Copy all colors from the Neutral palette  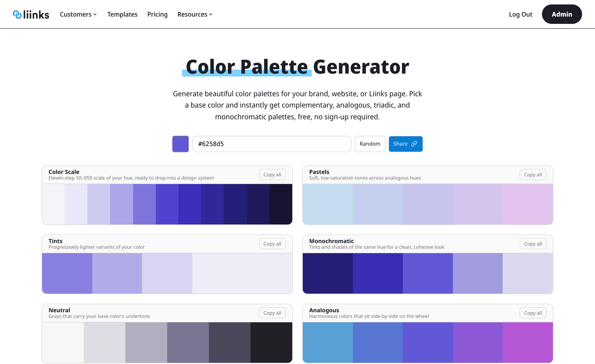272,313
